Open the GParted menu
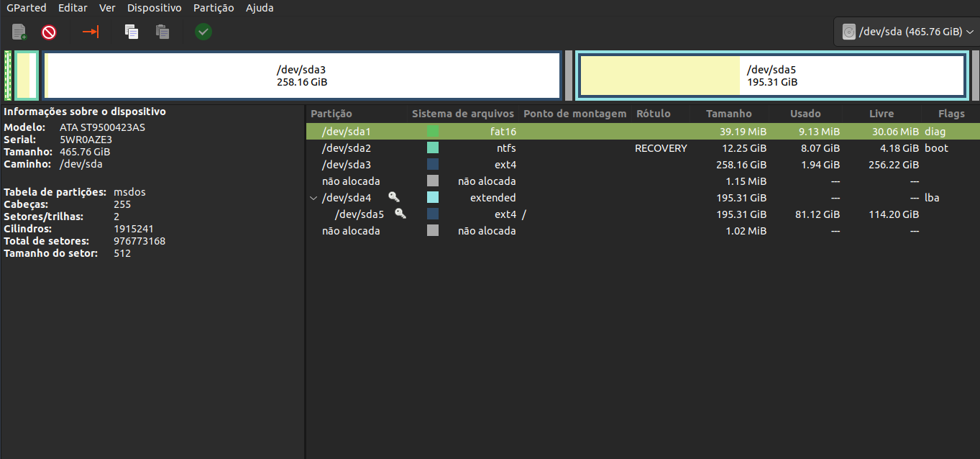 (27, 8)
